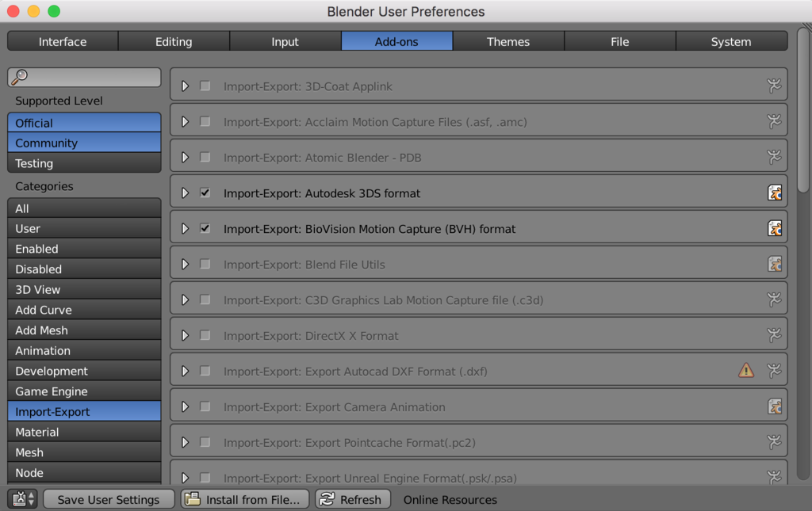Click the community icon on Export Pointcache row
Viewport: 812px width, 511px height.
point(774,442)
